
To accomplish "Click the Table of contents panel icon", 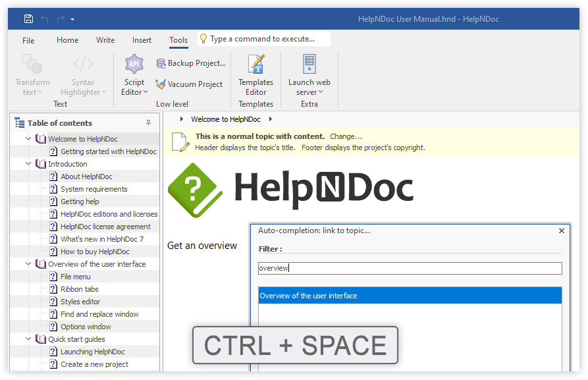I will [20, 122].
